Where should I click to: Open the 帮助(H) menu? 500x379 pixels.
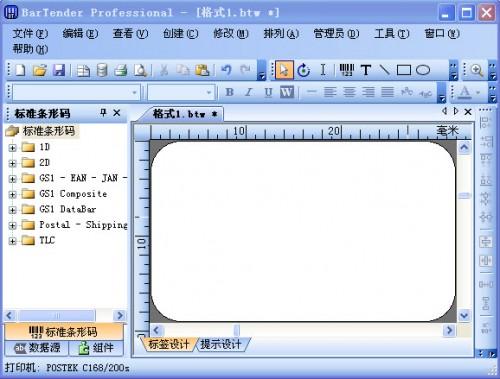[30, 49]
